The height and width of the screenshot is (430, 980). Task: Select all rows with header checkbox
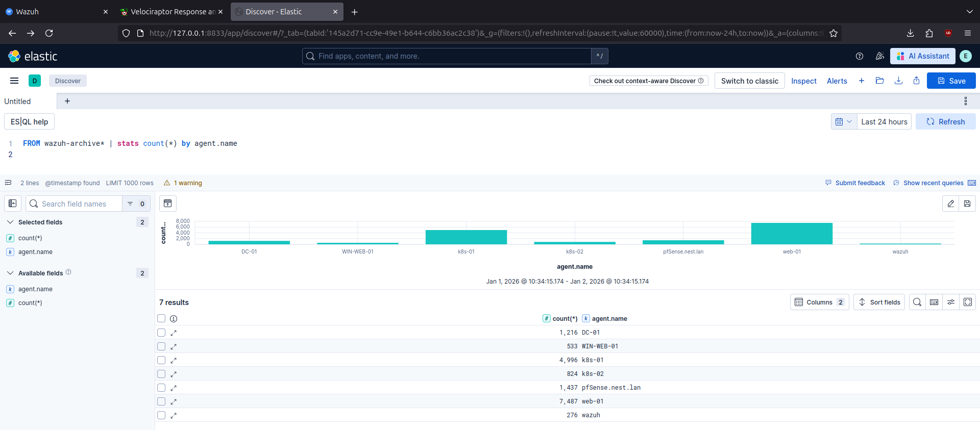coord(161,318)
